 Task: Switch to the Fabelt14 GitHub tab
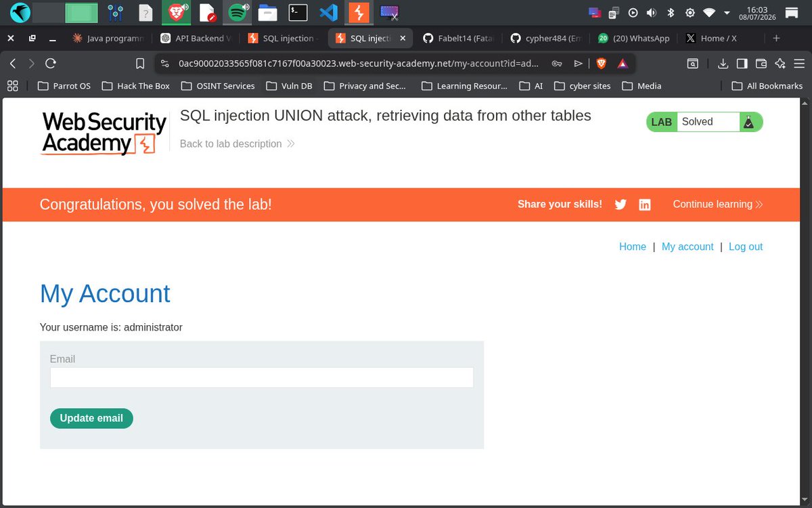[459, 38]
